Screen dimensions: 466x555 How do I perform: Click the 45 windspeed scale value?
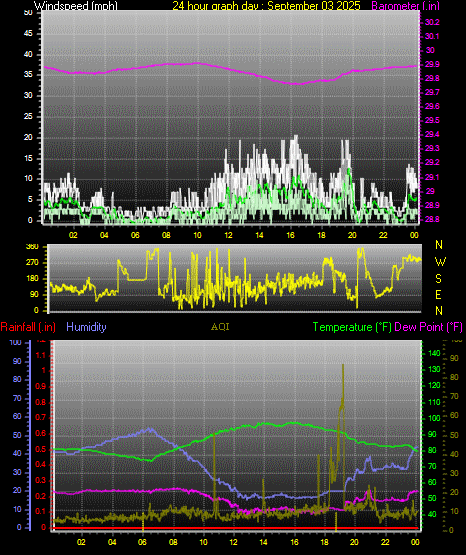click(x=28, y=34)
